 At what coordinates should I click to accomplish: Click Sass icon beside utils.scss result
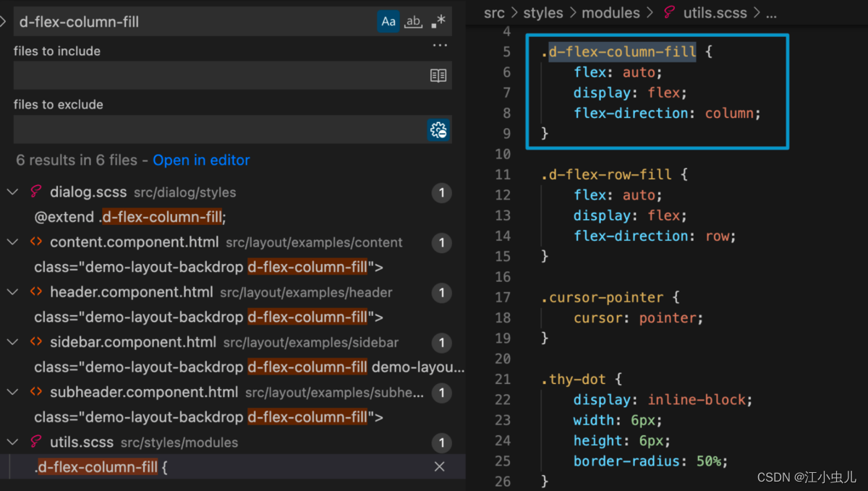coord(35,442)
